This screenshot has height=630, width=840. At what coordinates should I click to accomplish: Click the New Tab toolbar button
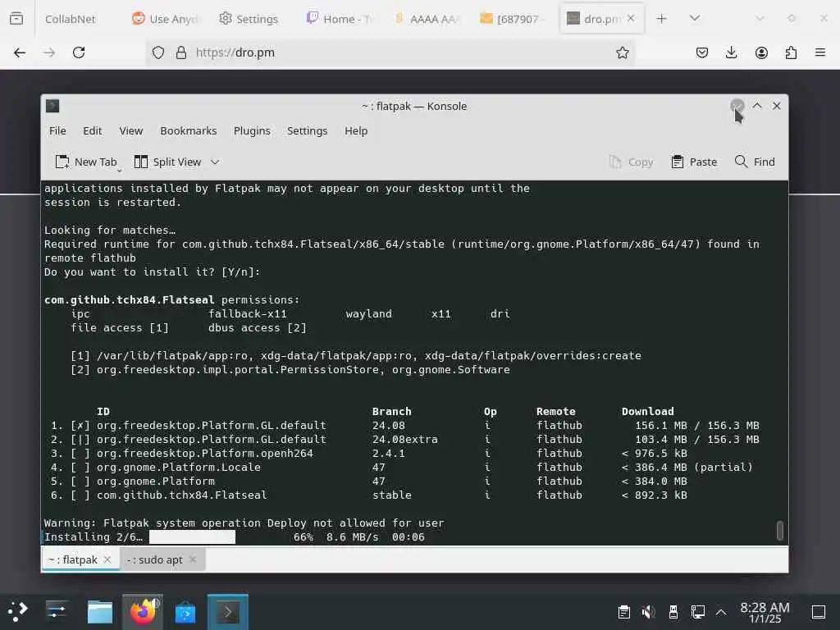(85, 162)
